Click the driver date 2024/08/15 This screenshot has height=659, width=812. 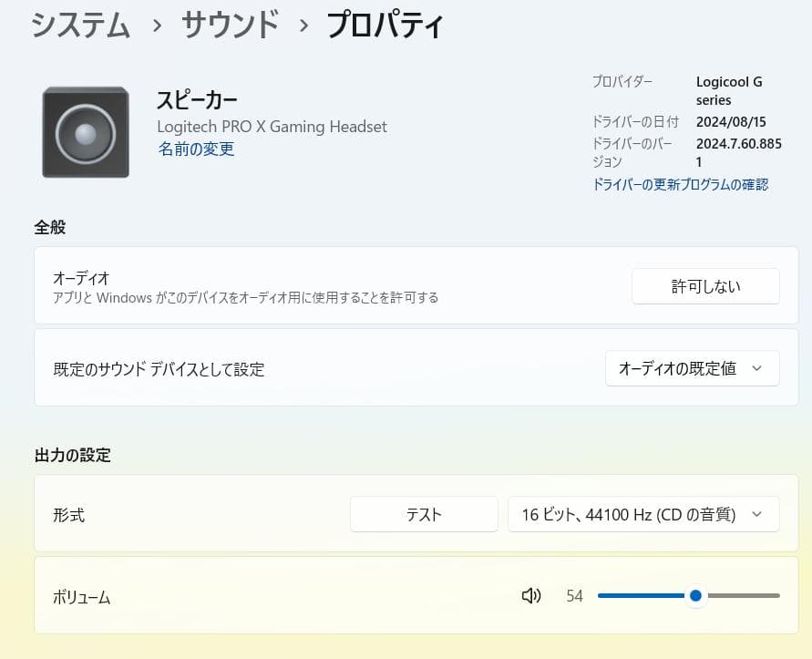[x=731, y=122]
